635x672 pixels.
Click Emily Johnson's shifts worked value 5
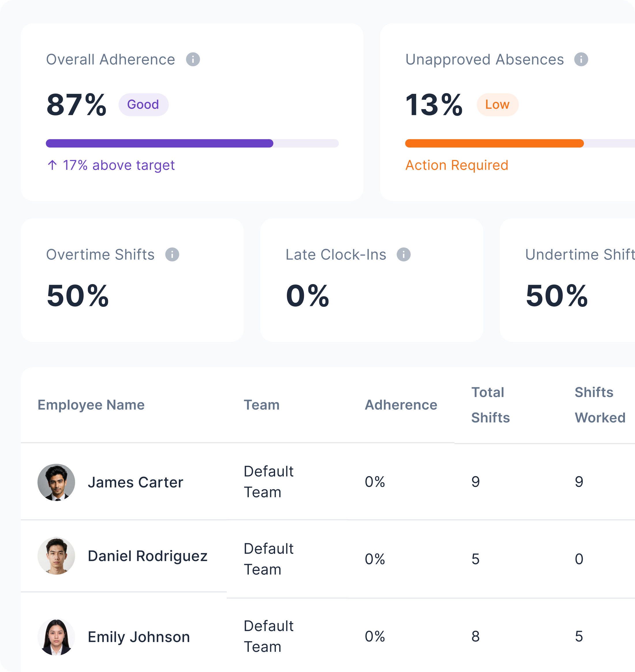click(x=579, y=636)
